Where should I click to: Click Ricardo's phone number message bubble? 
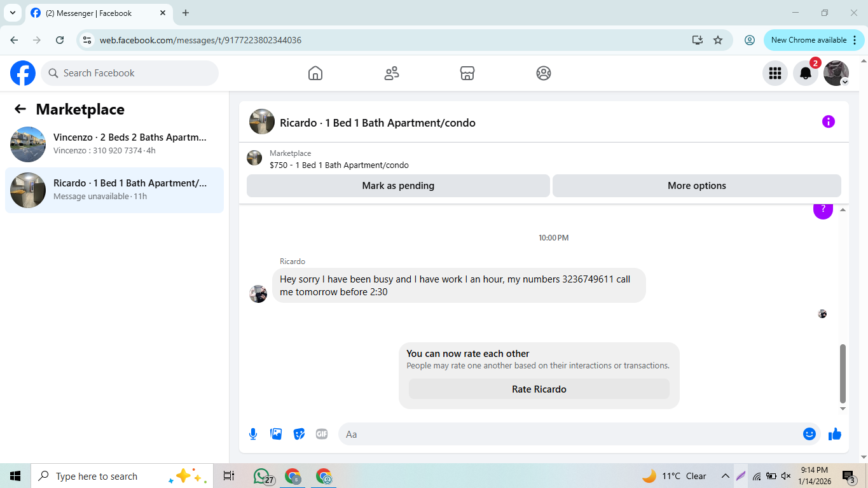458,285
